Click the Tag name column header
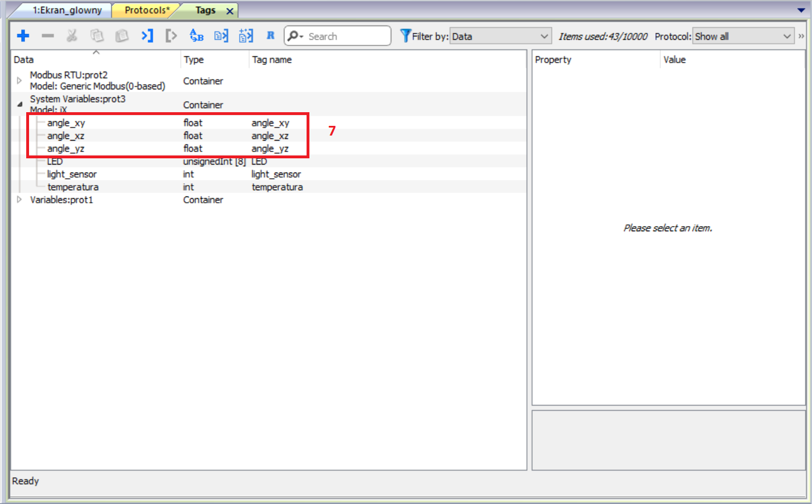This screenshot has width=812, height=504. [x=387, y=59]
